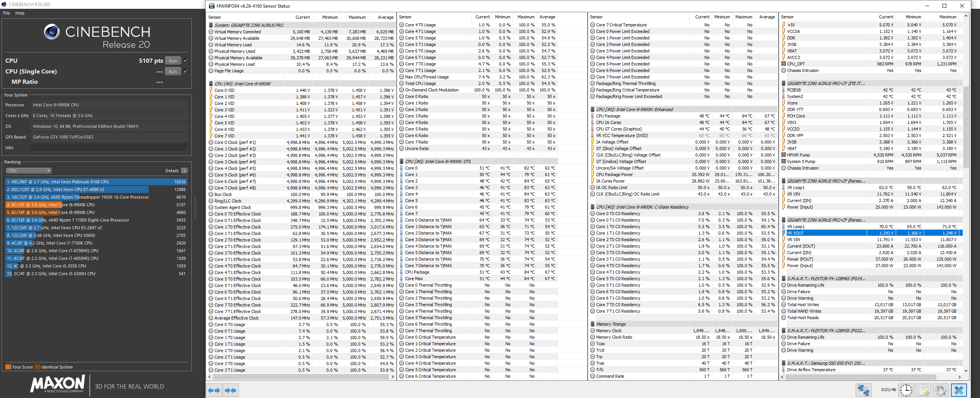Toggle the checkbox next to CPU (Single Core) test
Viewport: 980px width, 398px height.
coord(186,71)
